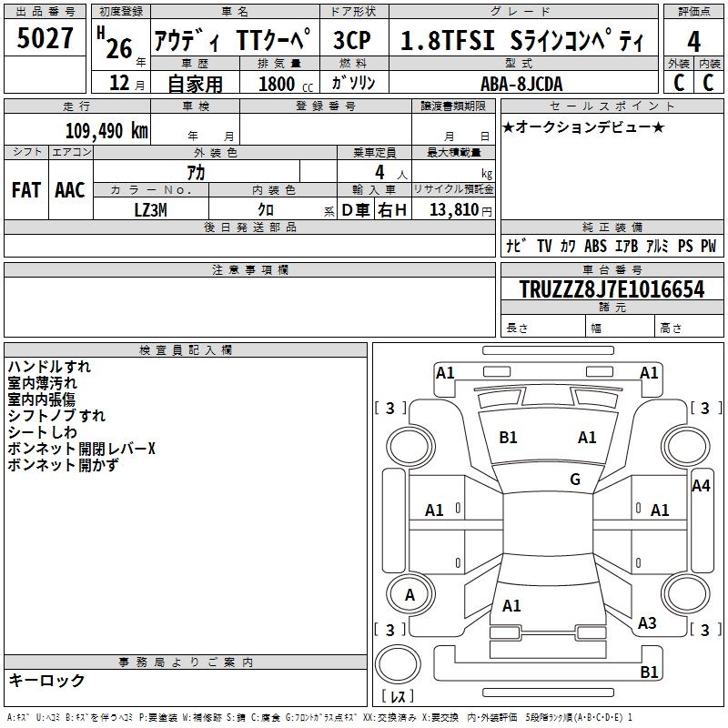This screenshot has height=728, width=728.
Task: Click the mileage value 109,490 km
Action: (106, 130)
